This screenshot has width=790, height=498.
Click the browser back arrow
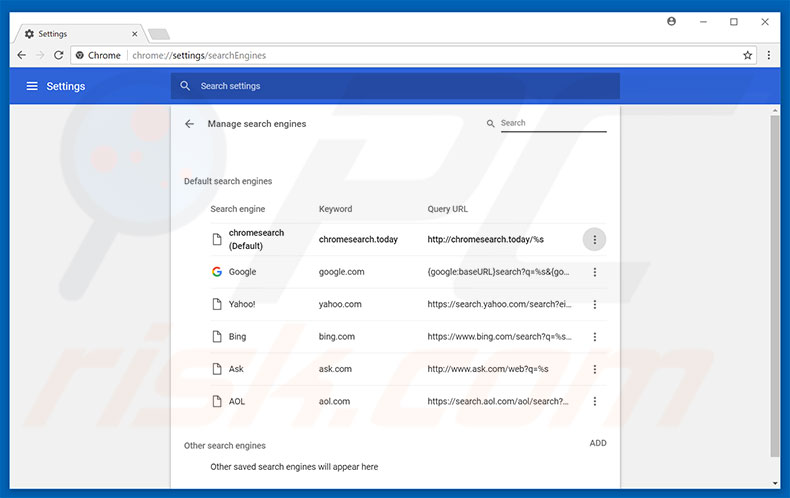[22, 55]
